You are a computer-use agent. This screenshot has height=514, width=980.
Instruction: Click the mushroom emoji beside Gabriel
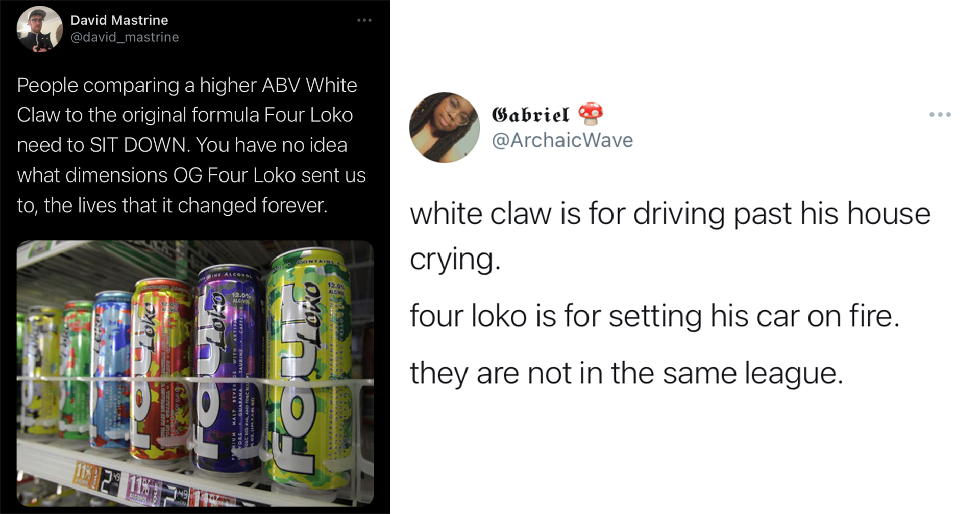[x=591, y=114]
